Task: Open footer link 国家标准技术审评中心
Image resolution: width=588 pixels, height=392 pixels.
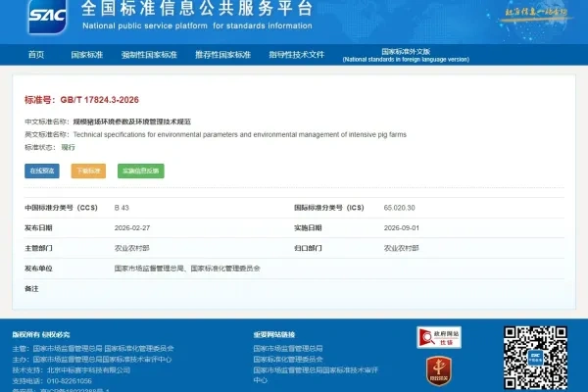Action: tap(316, 375)
